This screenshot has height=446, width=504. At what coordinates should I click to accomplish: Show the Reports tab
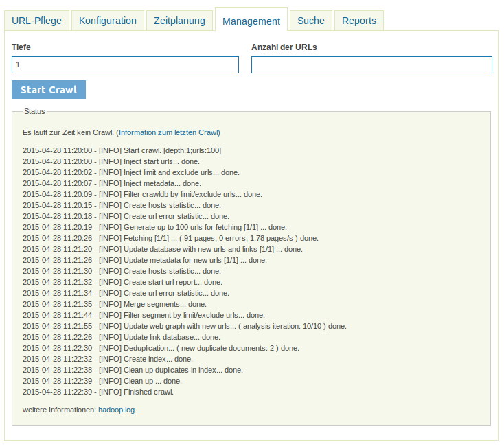(359, 21)
